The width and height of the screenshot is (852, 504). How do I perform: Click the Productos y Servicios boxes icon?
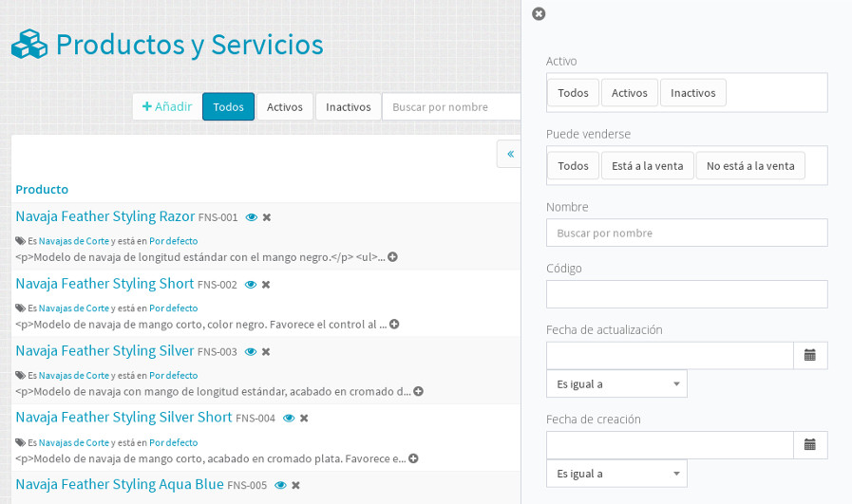(x=29, y=44)
